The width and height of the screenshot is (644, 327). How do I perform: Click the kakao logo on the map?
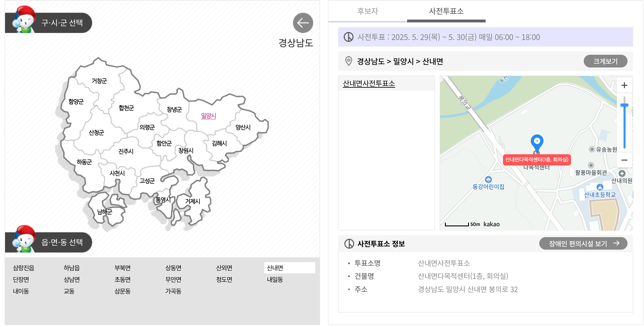point(491,225)
